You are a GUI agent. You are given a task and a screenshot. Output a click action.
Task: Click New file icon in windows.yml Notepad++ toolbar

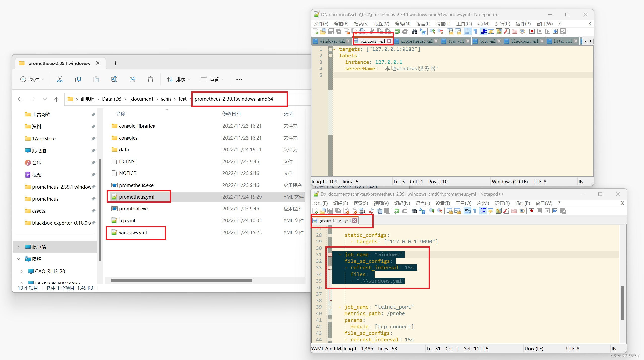click(316, 31)
